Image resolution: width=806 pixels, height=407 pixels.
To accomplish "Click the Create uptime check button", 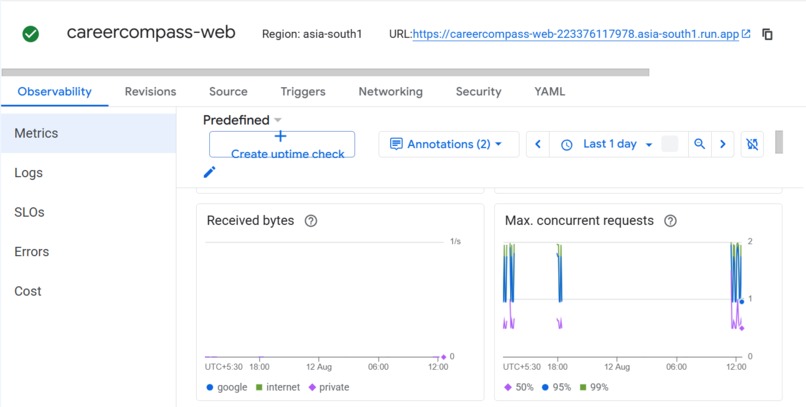I will coord(282,144).
